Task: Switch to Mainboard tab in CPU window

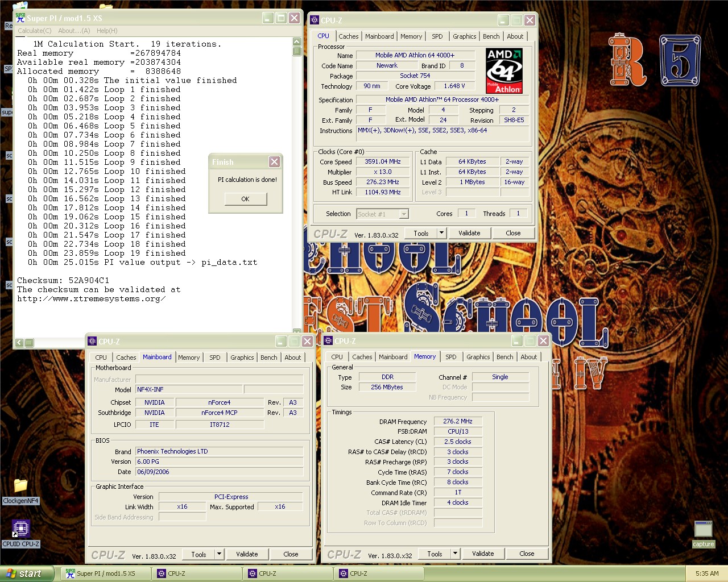Action: [379, 36]
